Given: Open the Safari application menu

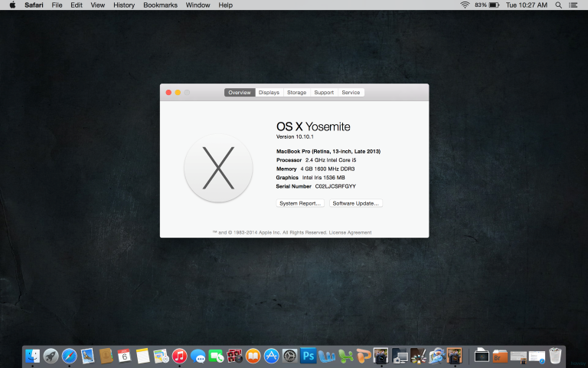Looking at the screenshot, I should (x=34, y=5).
